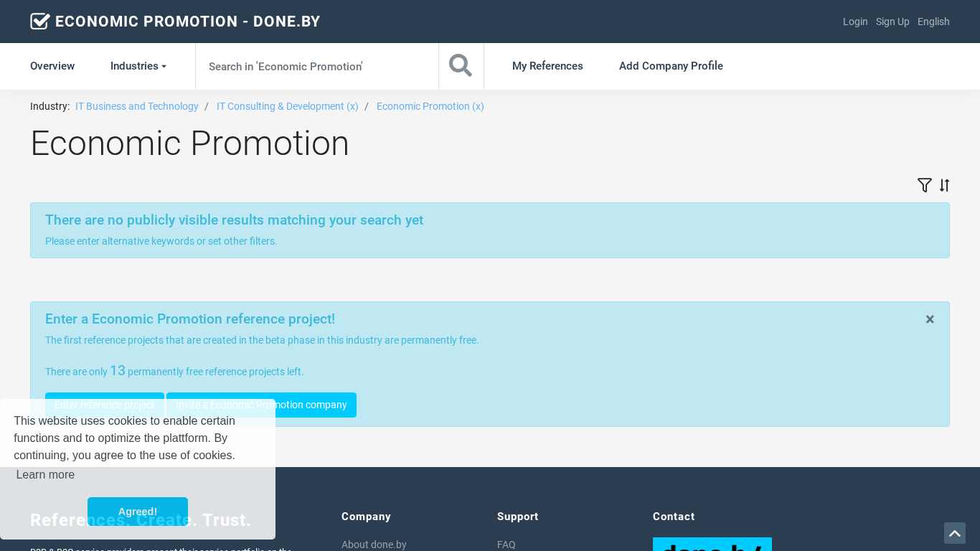The width and height of the screenshot is (980, 551).
Task: Open the English language selector
Action: [933, 22]
